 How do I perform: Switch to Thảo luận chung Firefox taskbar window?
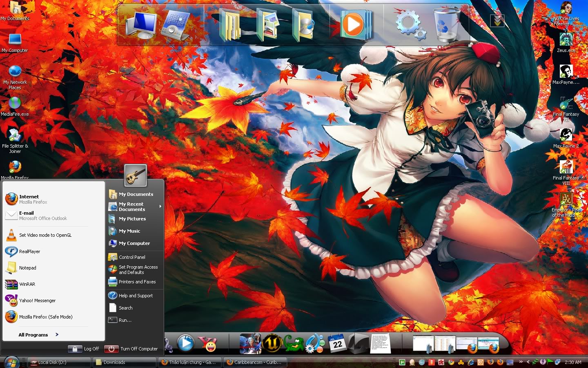coord(189,362)
